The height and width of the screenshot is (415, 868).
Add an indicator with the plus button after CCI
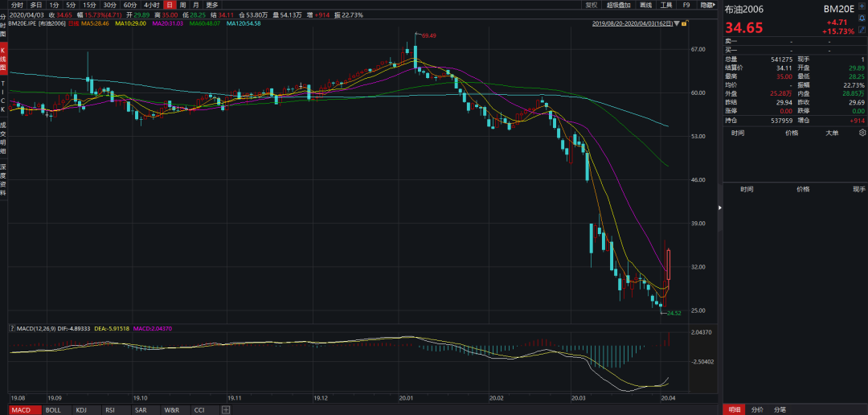coord(226,410)
